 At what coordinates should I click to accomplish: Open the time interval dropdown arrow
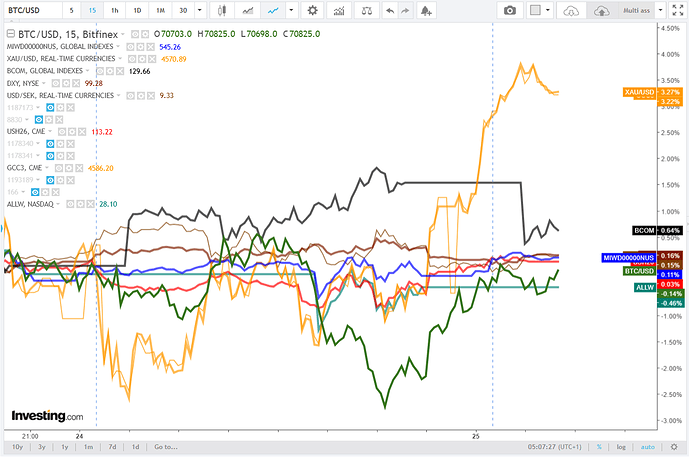199,10
